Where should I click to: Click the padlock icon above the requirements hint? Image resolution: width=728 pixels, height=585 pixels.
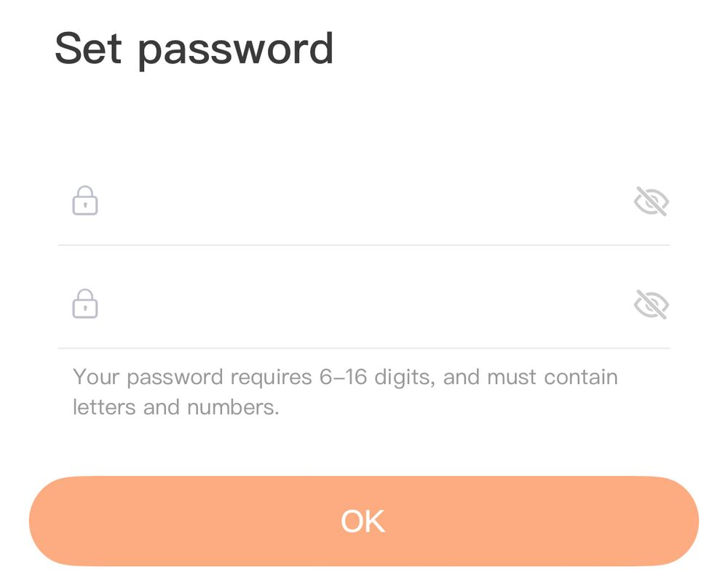point(84,303)
